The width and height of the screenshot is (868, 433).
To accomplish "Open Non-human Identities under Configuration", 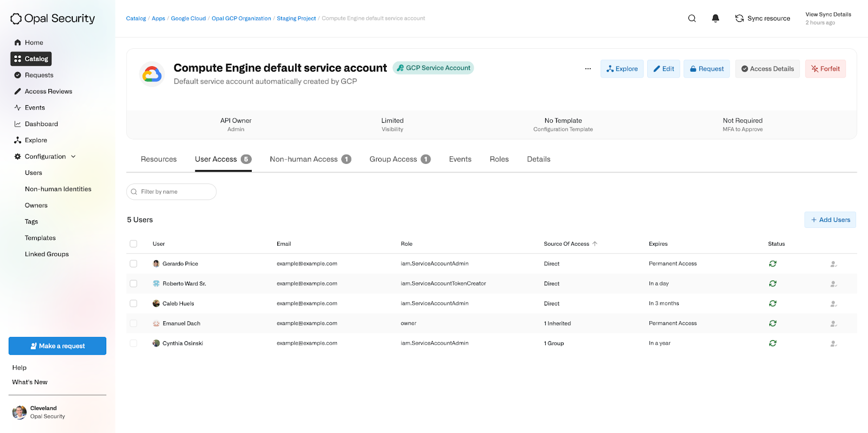I will pyautogui.click(x=58, y=189).
